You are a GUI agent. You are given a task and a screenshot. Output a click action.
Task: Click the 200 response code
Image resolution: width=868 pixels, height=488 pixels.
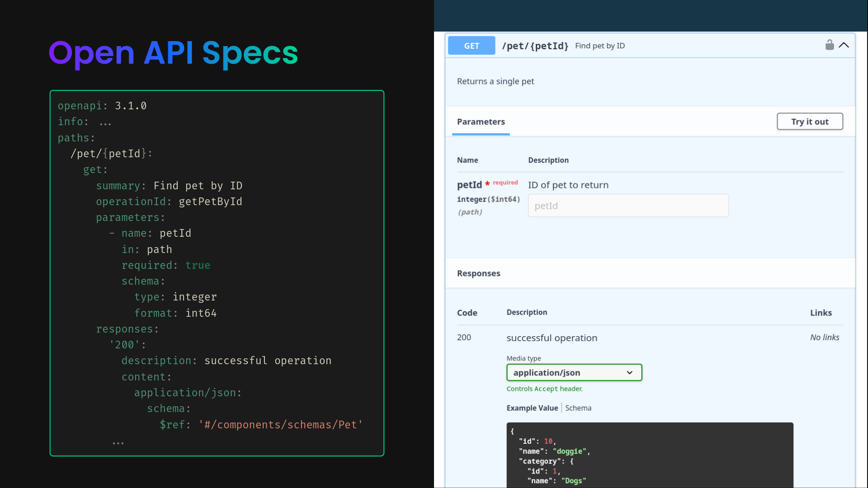[x=464, y=338]
